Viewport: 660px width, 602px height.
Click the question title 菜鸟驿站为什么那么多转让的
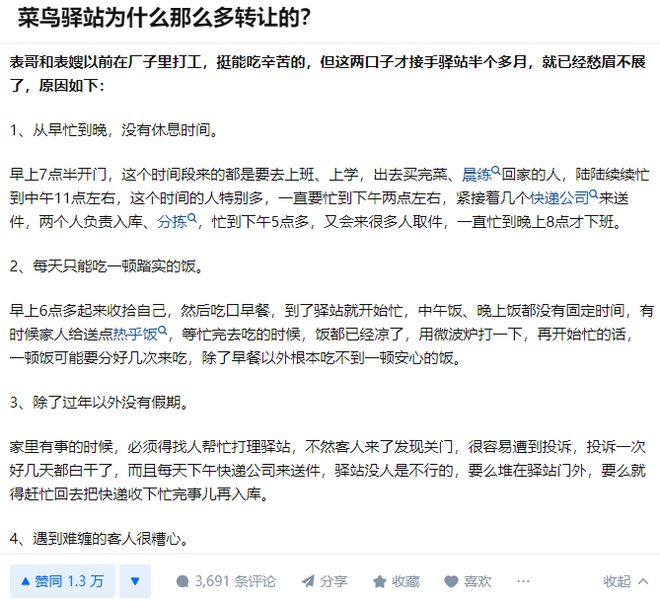coord(163,17)
